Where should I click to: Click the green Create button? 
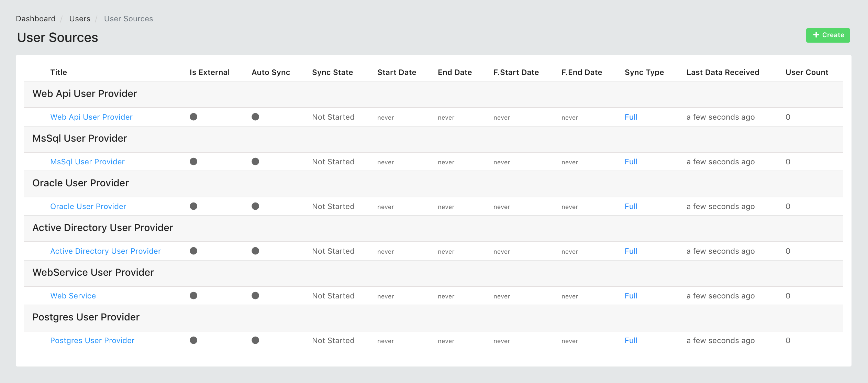coord(828,35)
